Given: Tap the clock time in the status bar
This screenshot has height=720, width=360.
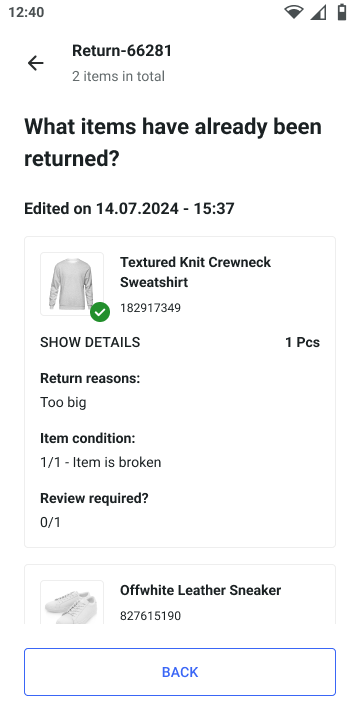Looking at the screenshot, I should click(26, 12).
